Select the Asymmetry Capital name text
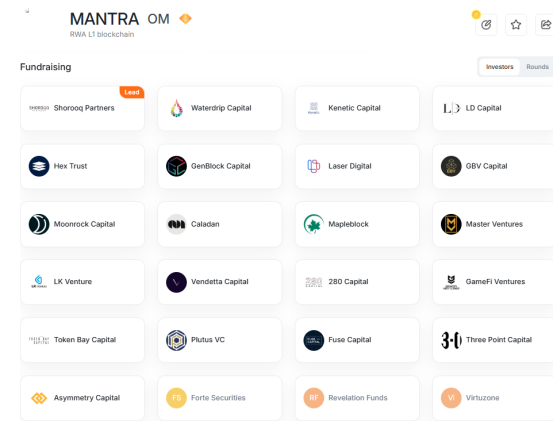554x421 pixels. pos(87,398)
